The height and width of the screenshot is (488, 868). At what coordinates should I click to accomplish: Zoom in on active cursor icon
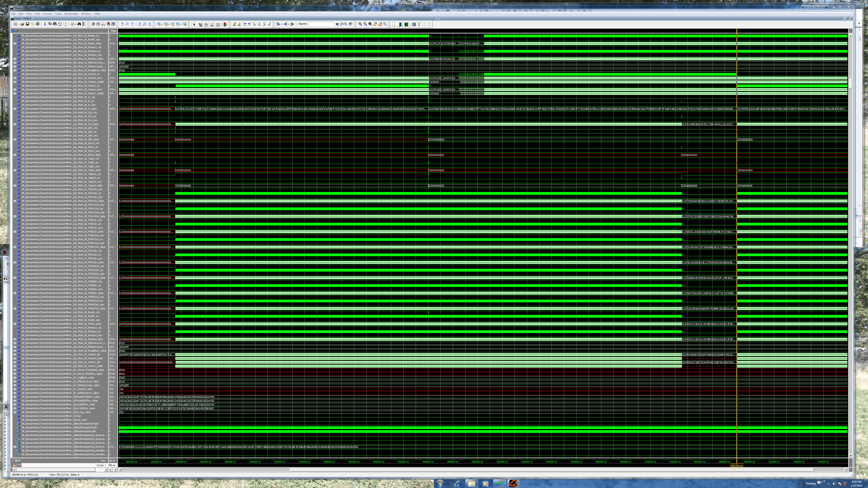click(x=375, y=24)
